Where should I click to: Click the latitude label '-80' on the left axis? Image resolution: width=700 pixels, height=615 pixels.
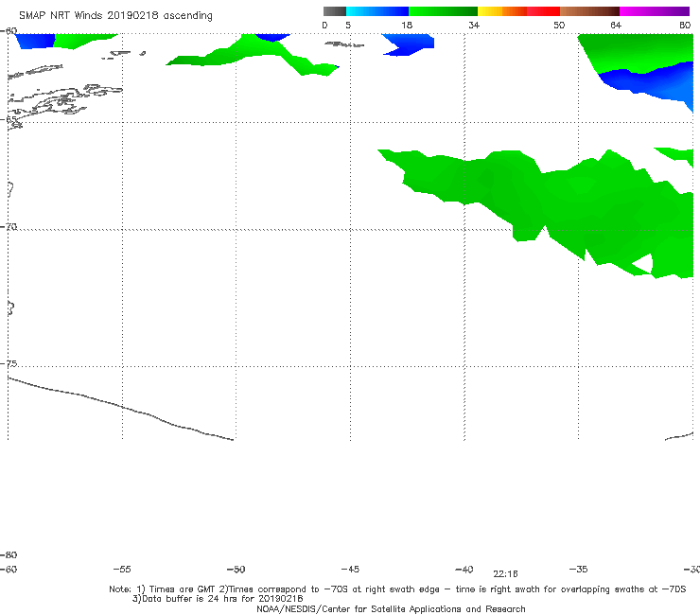click(9, 555)
